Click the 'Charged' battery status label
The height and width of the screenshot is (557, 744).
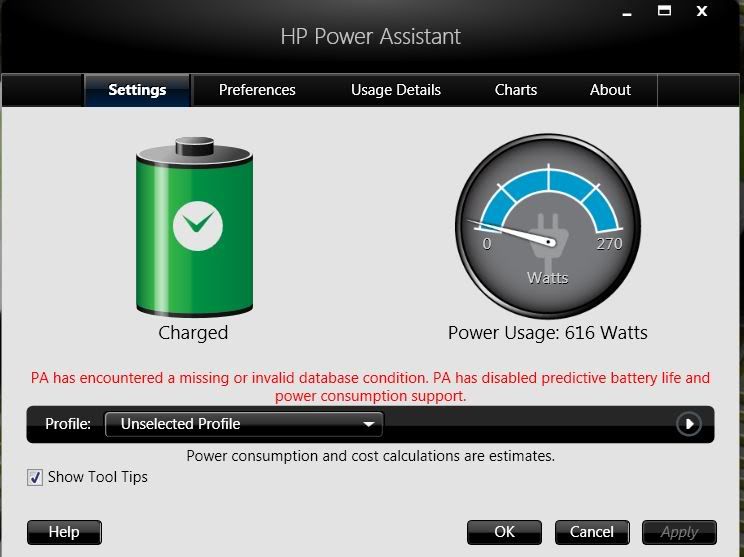click(x=193, y=333)
